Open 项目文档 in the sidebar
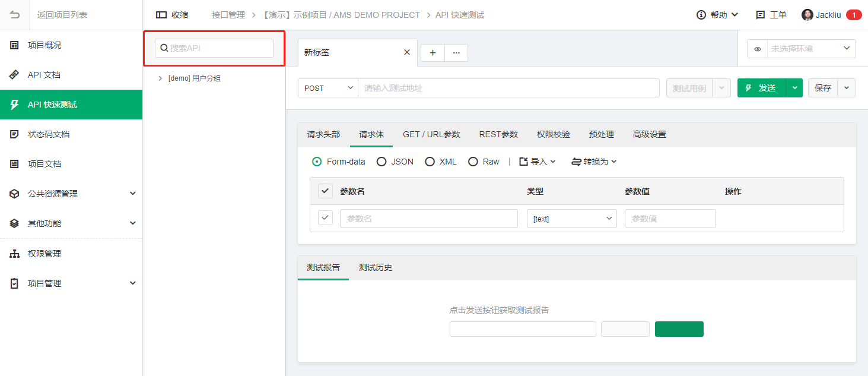 [x=71, y=164]
